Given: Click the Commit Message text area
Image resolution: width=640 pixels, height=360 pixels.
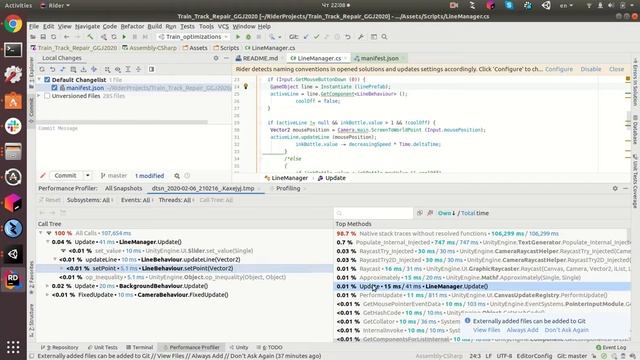Looking at the screenshot, I should (x=134, y=147).
